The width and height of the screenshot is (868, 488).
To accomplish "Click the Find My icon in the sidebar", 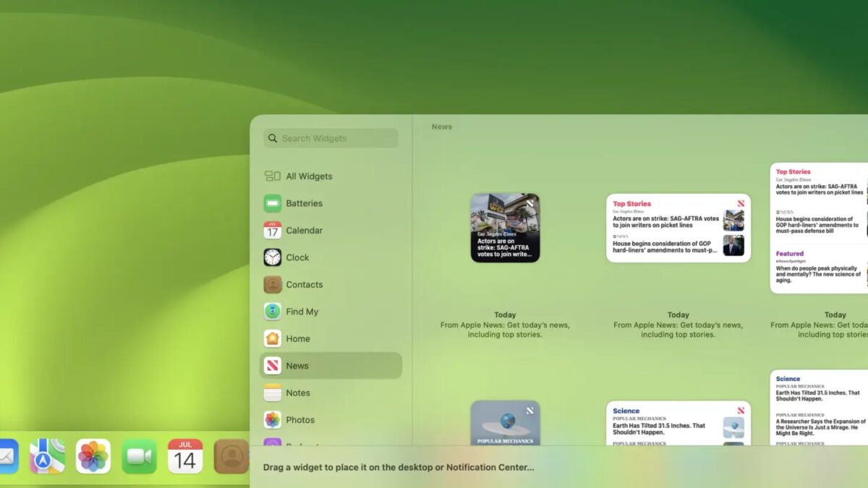I will click(x=273, y=312).
